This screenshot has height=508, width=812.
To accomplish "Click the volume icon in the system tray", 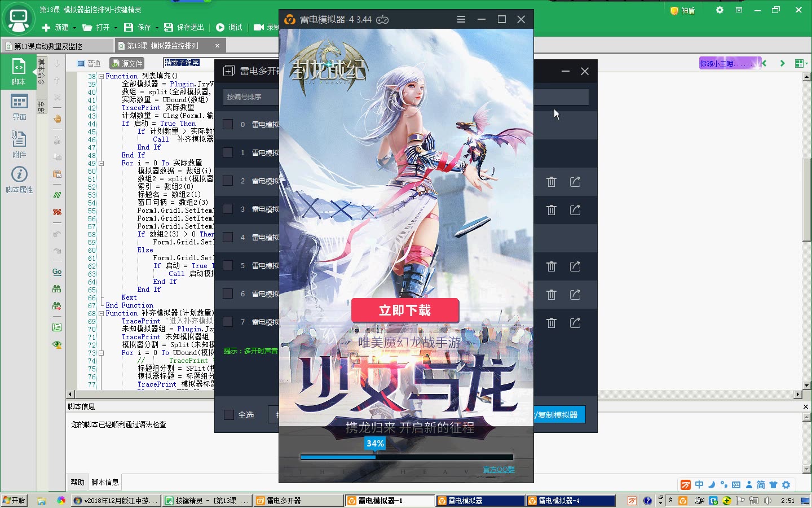I will tap(767, 501).
